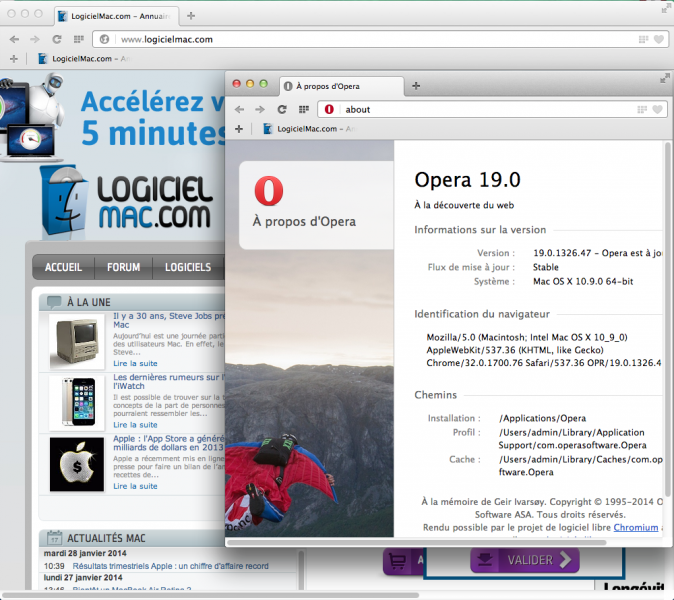Open Résultats trimestriels Apple news link

tap(170, 566)
